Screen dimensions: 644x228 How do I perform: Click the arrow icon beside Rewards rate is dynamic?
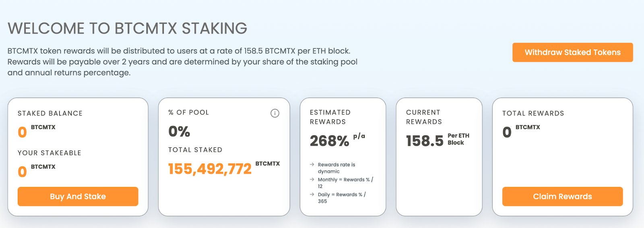click(x=312, y=164)
